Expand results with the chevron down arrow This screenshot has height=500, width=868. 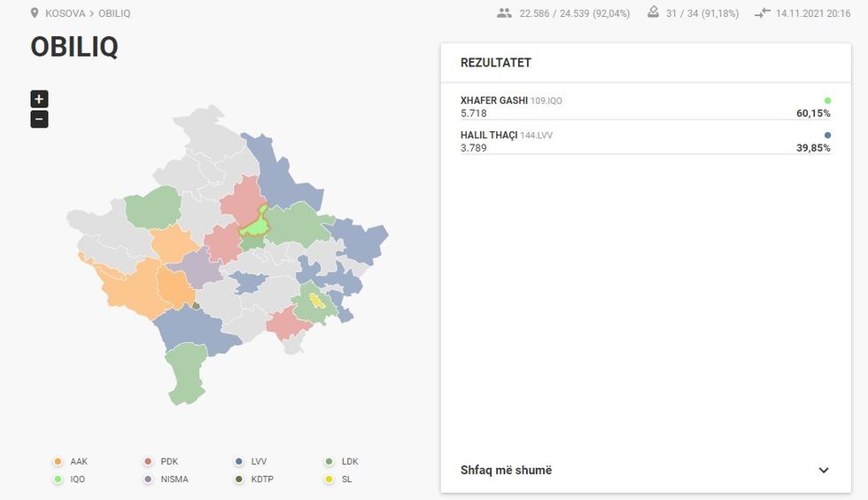coord(824,471)
